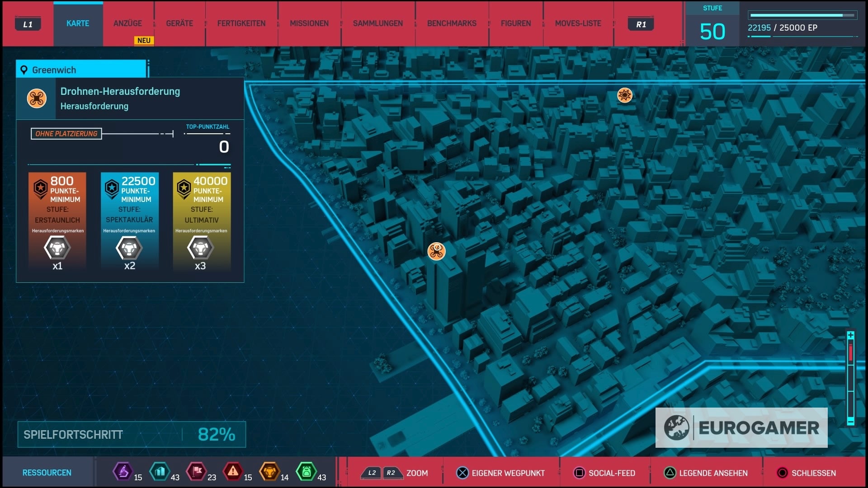Viewport: 868px width, 488px height.
Task: Click the NEU badge under Anzüge
Action: (x=144, y=40)
